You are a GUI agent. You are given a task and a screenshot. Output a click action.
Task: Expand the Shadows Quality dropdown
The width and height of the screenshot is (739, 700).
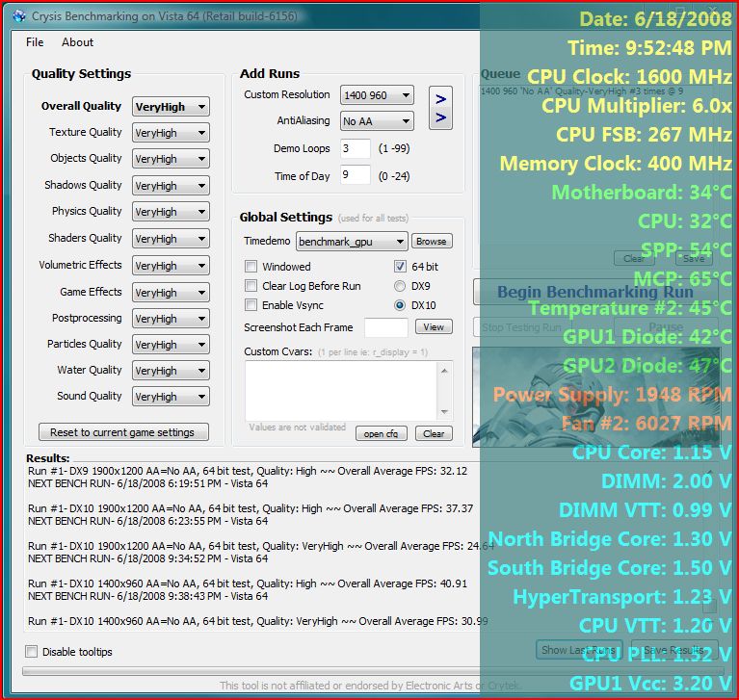171,186
